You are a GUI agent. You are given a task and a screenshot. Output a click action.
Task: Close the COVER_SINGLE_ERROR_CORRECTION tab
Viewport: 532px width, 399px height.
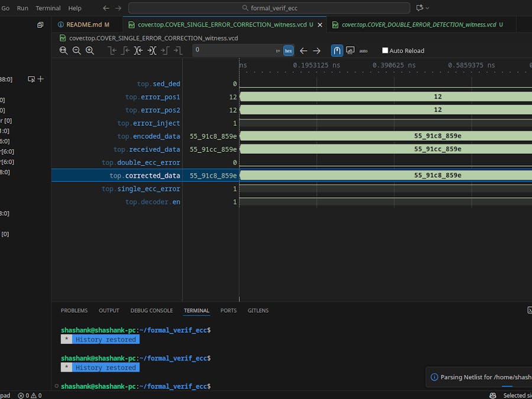click(x=320, y=25)
